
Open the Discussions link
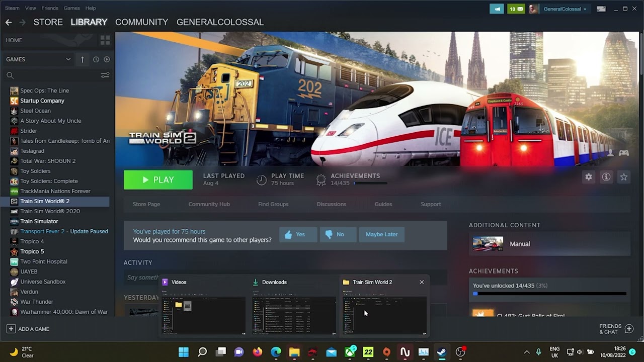332,204
